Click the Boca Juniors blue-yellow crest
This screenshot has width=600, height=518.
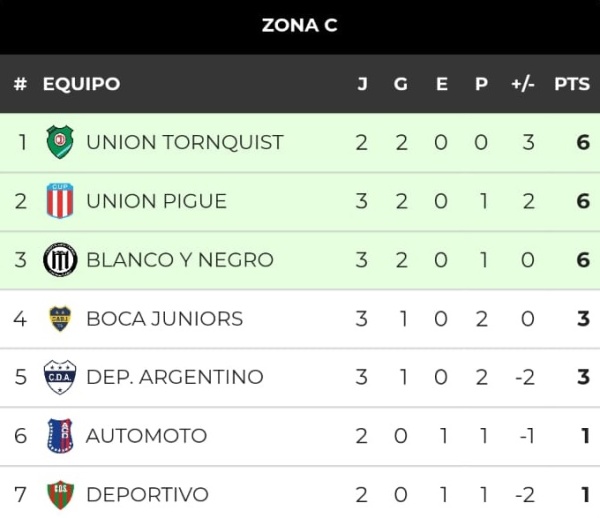[x=60, y=318]
